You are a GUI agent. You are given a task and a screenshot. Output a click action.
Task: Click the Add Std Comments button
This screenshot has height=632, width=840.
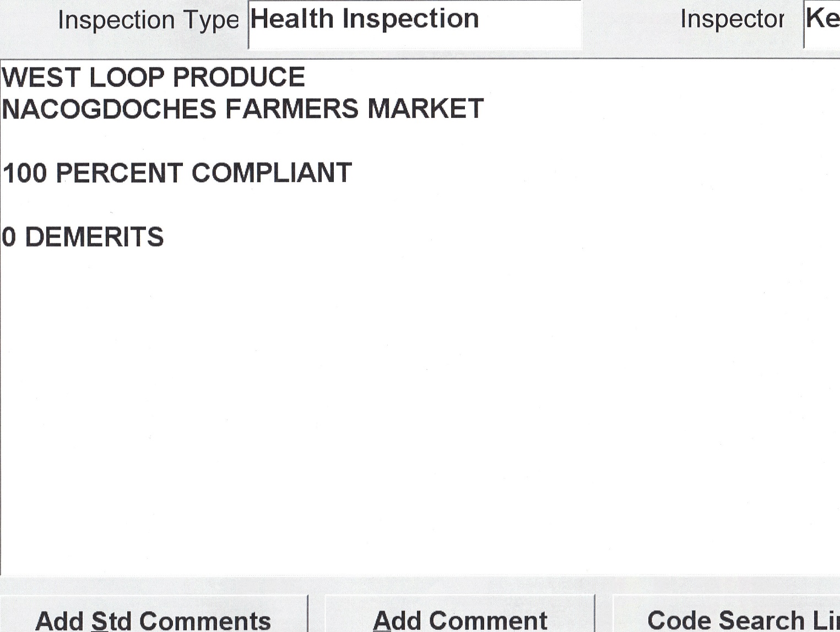[153, 619]
